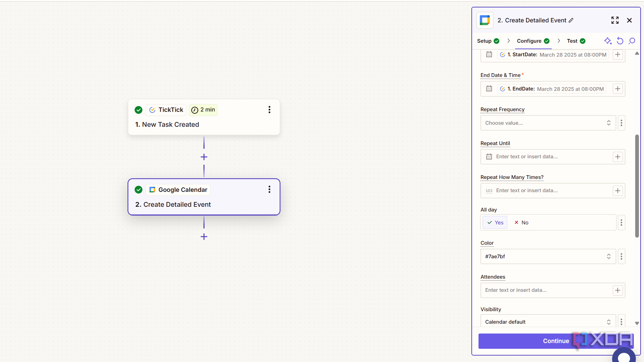Click the Repeat Frequency label

(503, 109)
